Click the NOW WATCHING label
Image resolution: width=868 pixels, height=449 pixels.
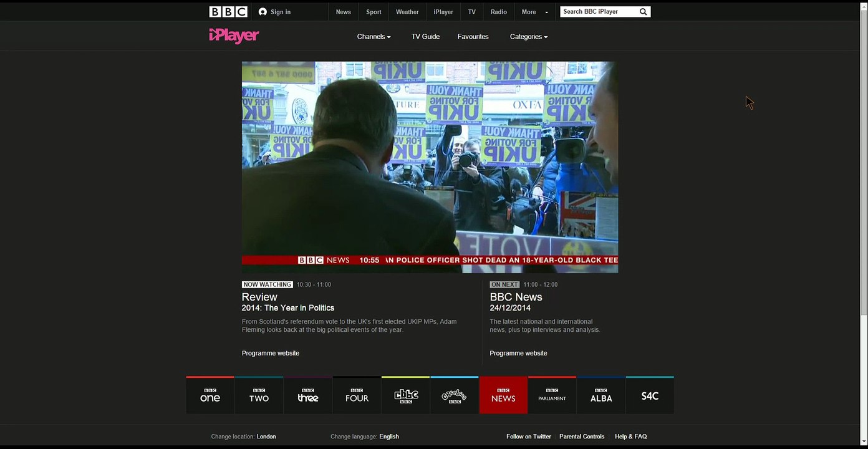tap(267, 284)
